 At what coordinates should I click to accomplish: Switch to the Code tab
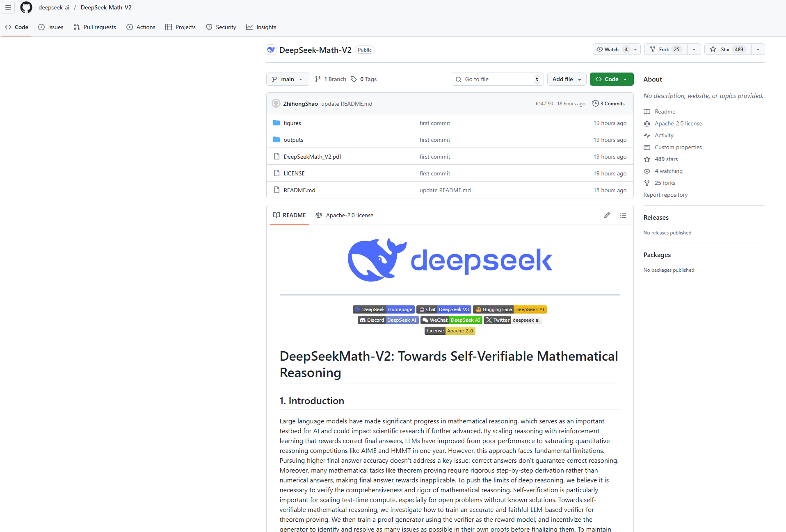pos(17,27)
